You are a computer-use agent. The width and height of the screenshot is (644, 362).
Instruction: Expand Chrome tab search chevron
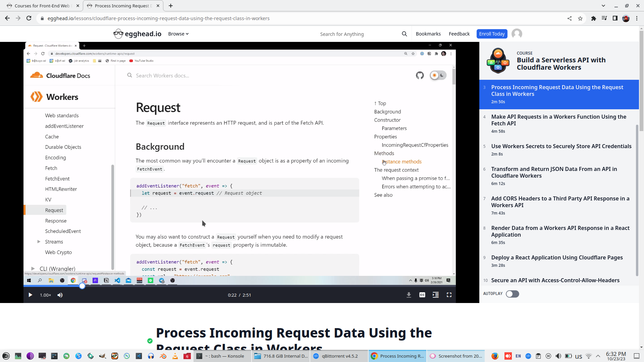click(603, 6)
